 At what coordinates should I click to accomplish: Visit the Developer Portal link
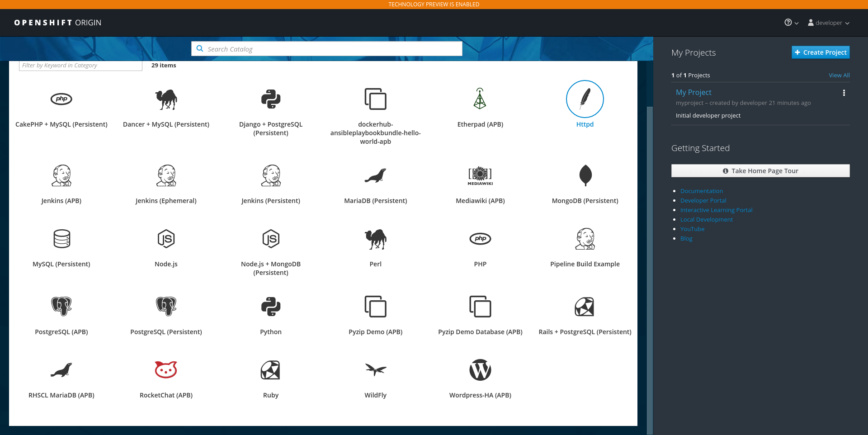(x=703, y=201)
